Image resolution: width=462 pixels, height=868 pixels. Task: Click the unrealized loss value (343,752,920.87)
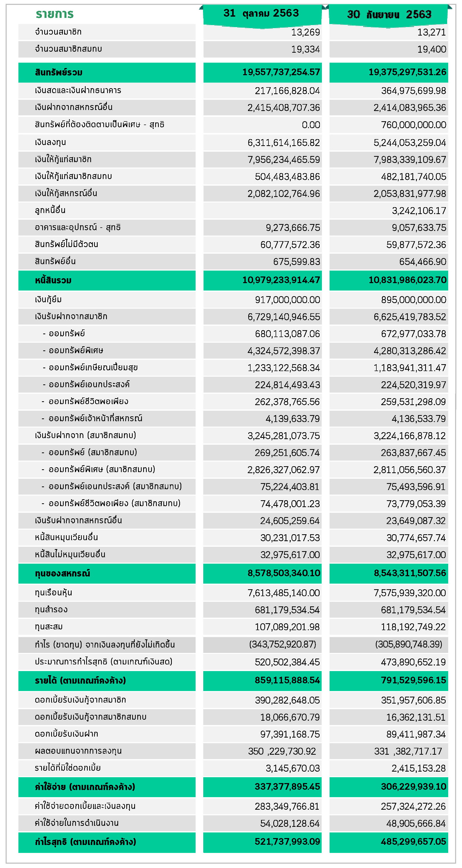(282, 644)
